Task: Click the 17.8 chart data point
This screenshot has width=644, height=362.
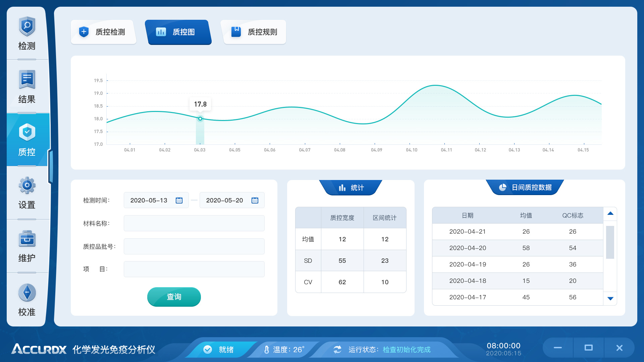Action: [x=200, y=119]
